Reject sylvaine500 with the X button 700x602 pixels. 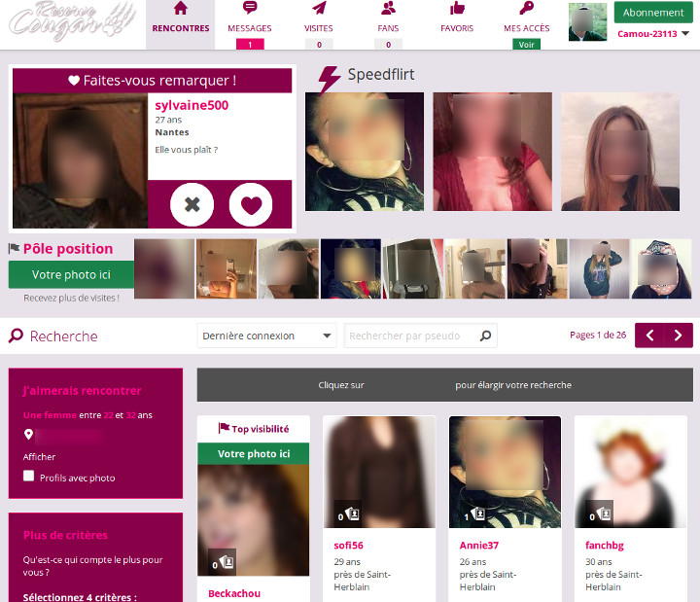point(192,204)
